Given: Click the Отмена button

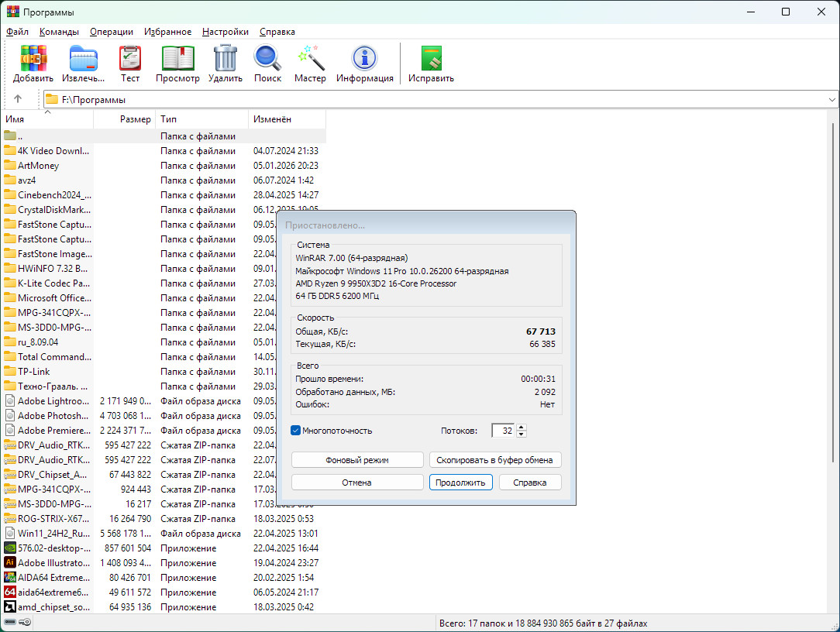Looking at the screenshot, I should [357, 483].
